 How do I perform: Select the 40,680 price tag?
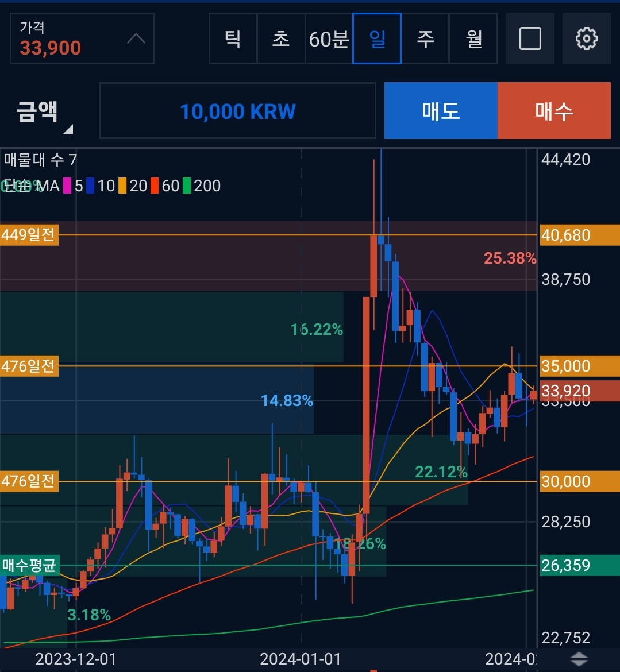point(579,235)
